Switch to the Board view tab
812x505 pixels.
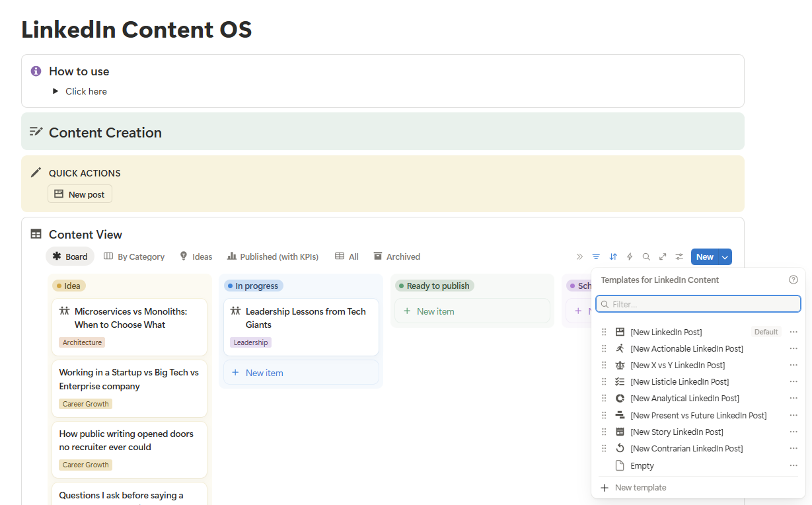point(70,256)
